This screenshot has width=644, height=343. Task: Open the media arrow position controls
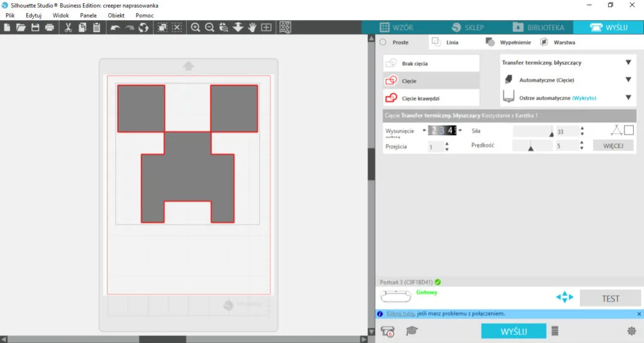pyautogui.click(x=564, y=297)
